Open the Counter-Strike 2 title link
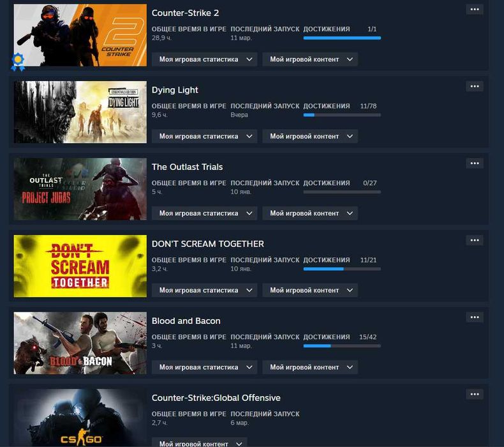Image resolution: width=504 pixels, height=447 pixels. pyautogui.click(x=185, y=13)
